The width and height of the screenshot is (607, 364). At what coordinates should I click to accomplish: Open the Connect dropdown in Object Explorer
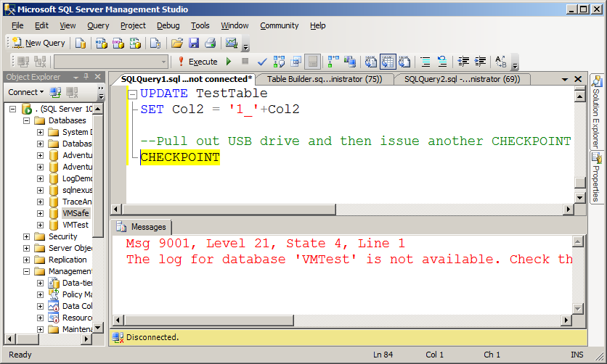point(26,92)
